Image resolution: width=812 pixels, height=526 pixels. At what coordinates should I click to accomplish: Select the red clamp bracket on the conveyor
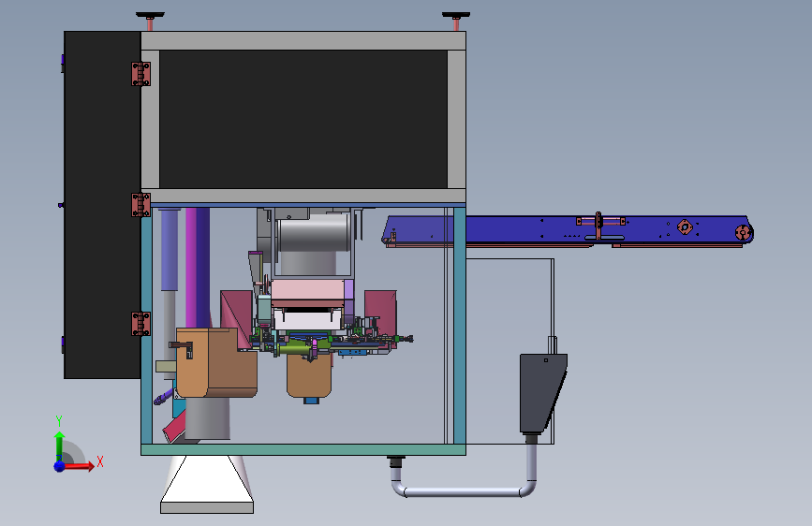point(600,225)
